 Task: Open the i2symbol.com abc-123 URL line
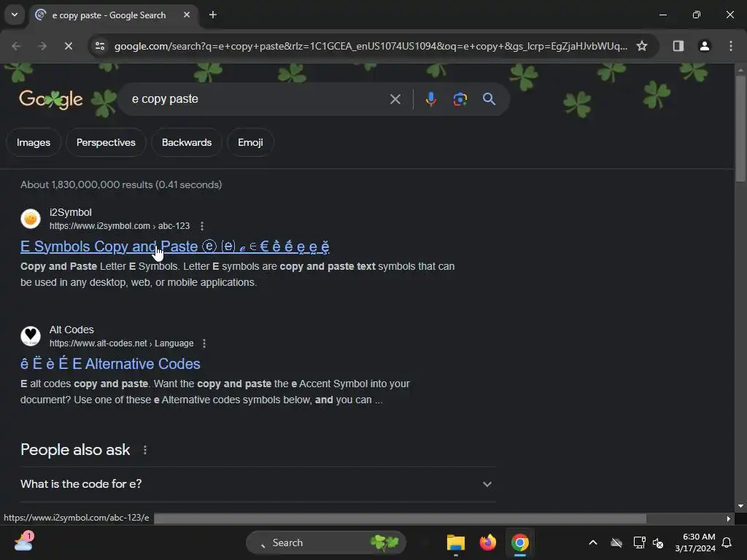pyautogui.click(x=120, y=226)
